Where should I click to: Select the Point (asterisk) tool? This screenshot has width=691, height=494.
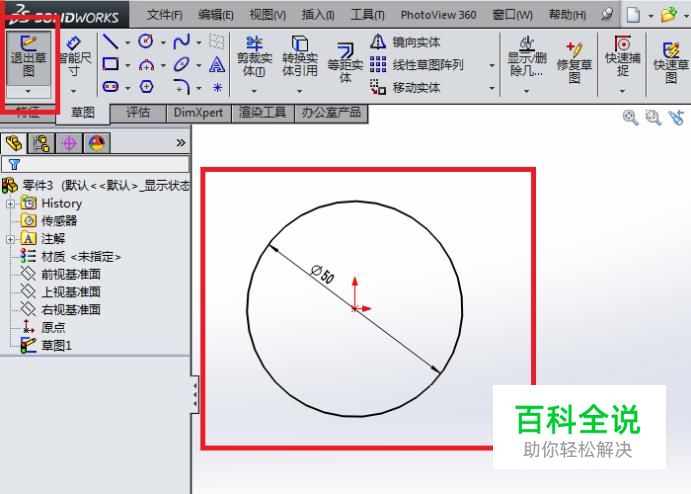coord(217,87)
